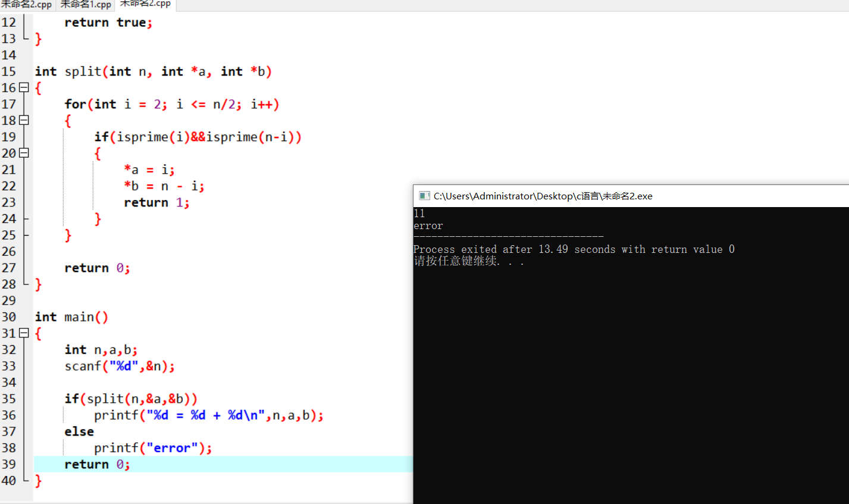
Task: Click the 'int split(int n, int *a, int *b)' declaration
Action: pyautogui.click(x=153, y=71)
